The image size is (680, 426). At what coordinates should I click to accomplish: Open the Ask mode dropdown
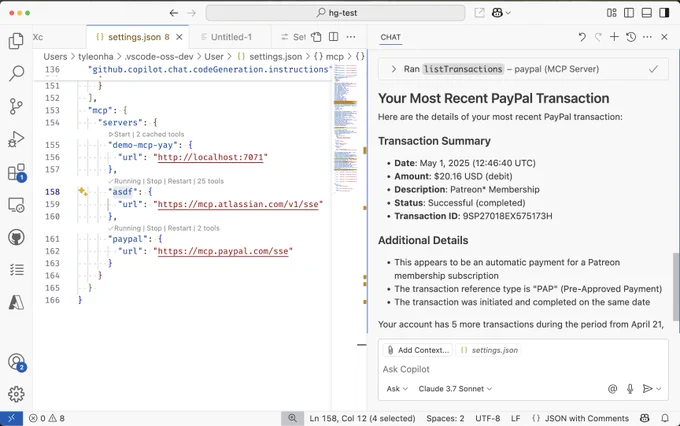(x=397, y=389)
